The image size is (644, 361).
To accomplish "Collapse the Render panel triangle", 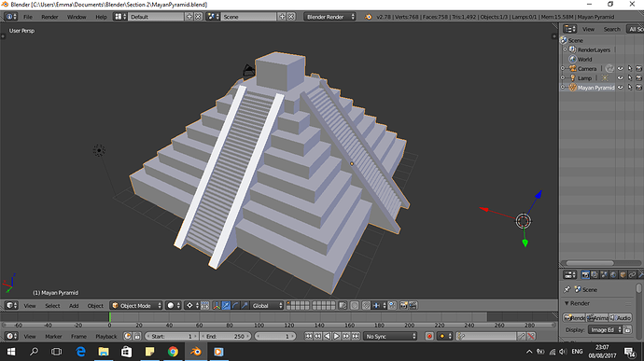I will click(567, 303).
